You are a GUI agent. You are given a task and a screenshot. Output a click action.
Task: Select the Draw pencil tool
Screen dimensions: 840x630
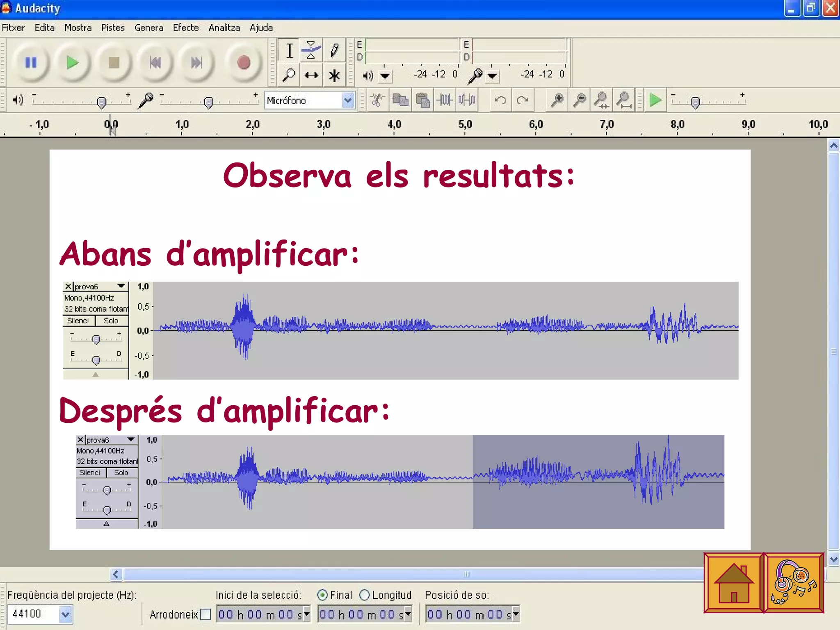[334, 51]
